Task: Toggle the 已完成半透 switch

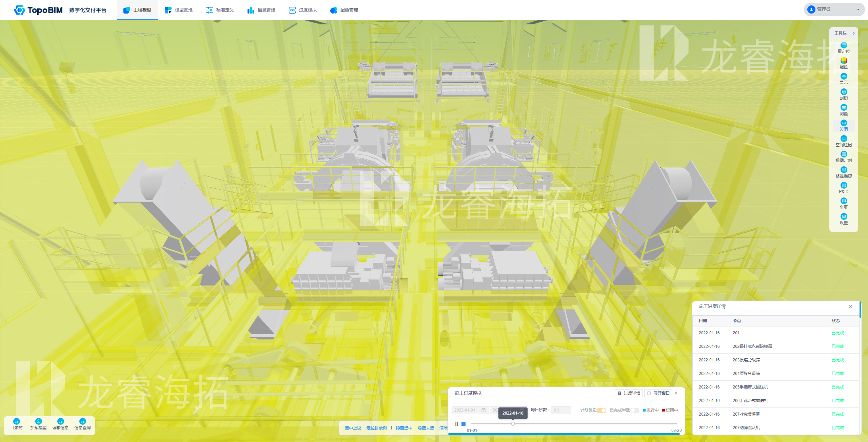Action: [634, 410]
